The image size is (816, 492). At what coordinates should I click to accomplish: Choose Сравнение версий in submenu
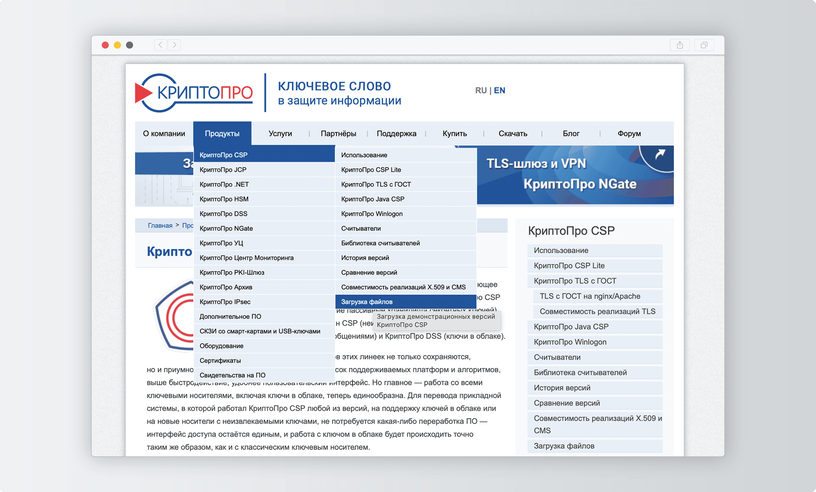pos(406,272)
